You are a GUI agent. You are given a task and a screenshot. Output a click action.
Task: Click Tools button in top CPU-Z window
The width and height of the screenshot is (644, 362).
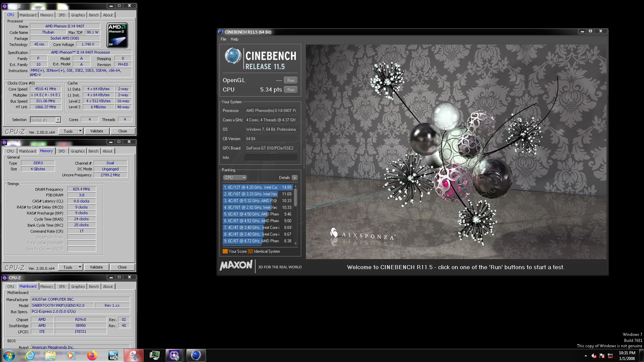[68, 131]
